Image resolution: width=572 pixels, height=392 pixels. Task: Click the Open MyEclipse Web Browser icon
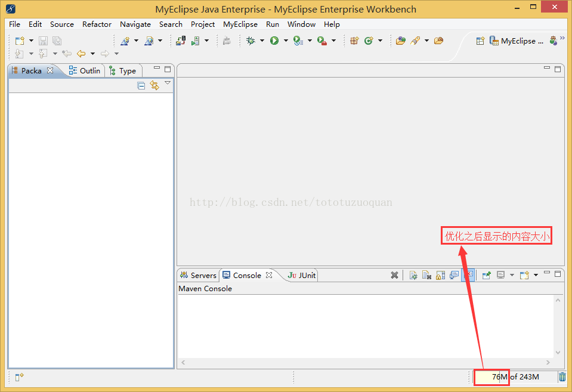pos(149,41)
